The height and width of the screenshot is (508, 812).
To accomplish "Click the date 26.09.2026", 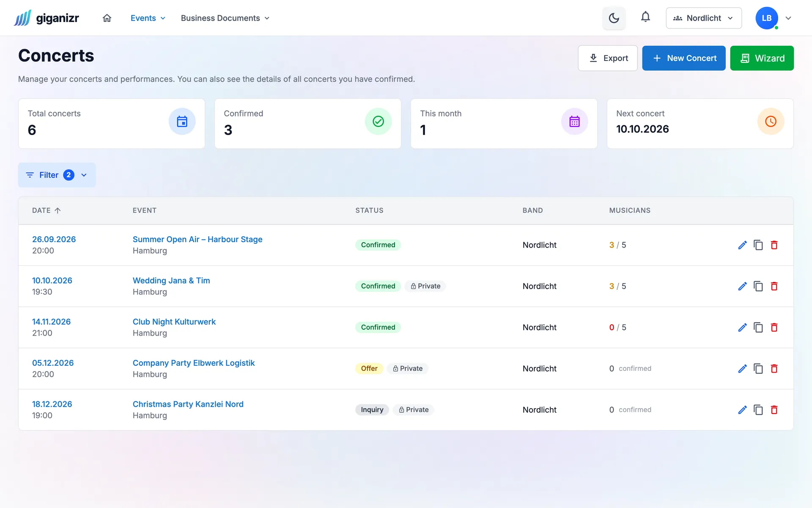I will click(x=54, y=239).
